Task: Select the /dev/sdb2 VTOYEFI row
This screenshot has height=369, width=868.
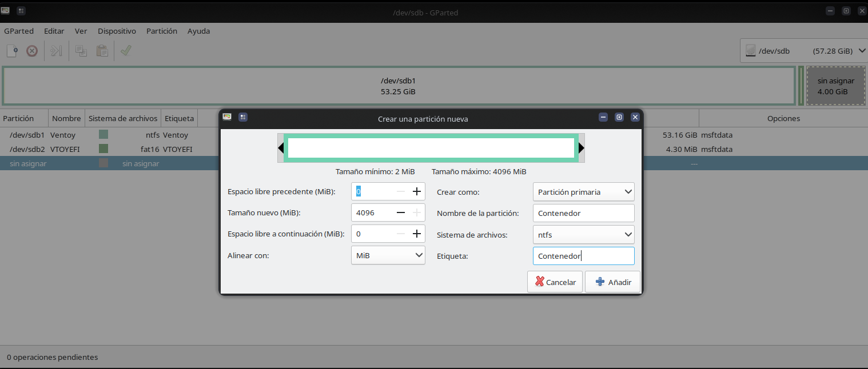Action: [434, 149]
